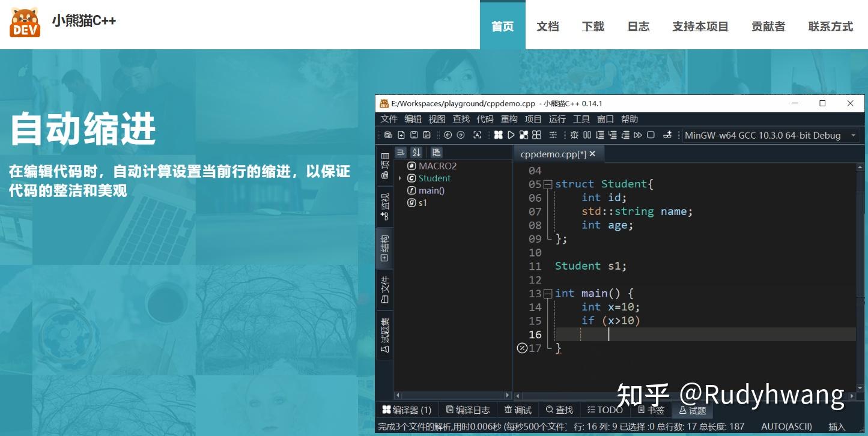The image size is (868, 436).
Task: Stop execution with square stop icon
Action: tap(651, 135)
